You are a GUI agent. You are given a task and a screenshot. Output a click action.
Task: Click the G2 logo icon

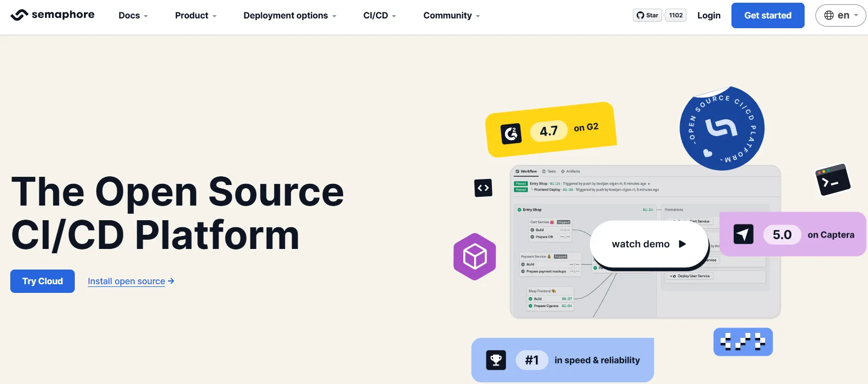tap(511, 133)
